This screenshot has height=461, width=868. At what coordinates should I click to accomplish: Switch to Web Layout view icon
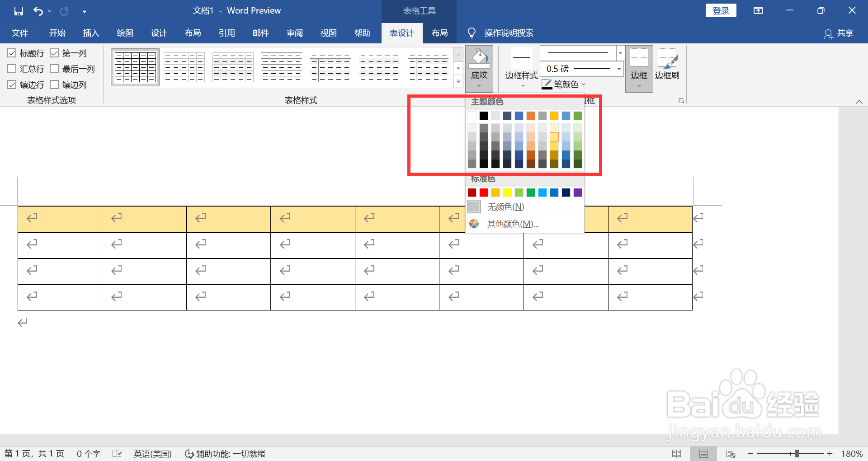731,454
